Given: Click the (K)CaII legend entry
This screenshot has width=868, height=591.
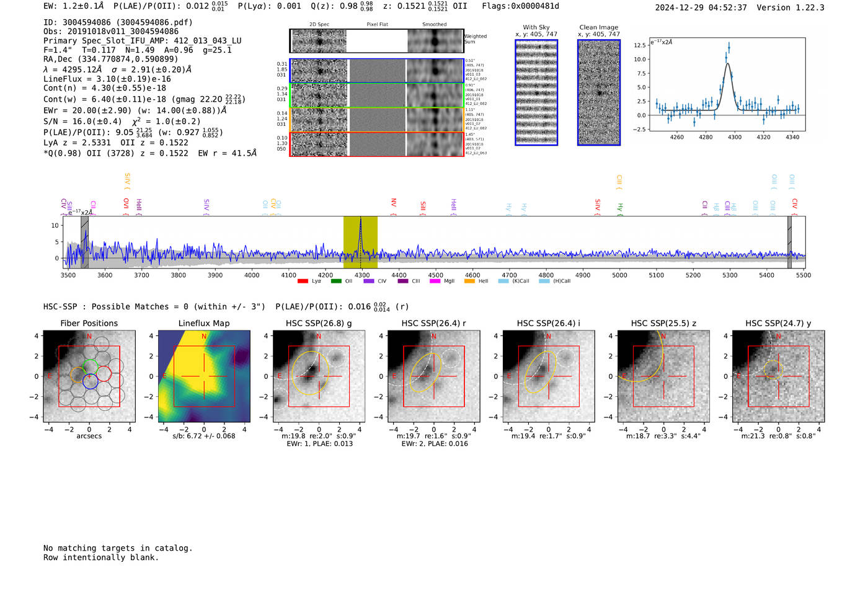Looking at the screenshot, I should point(514,282).
